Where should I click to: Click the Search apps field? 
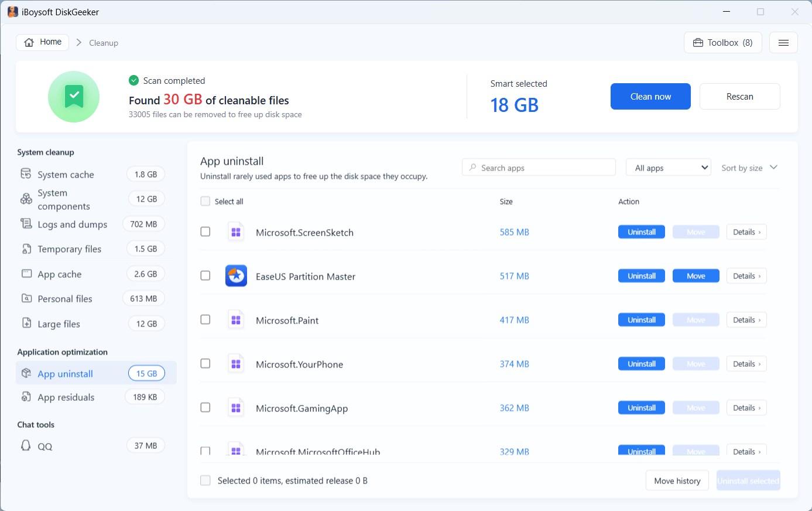coord(539,168)
